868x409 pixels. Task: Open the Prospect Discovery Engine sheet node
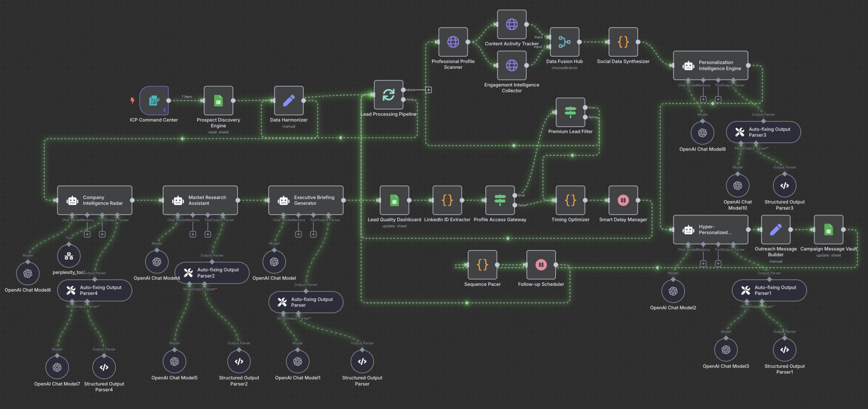(x=218, y=100)
